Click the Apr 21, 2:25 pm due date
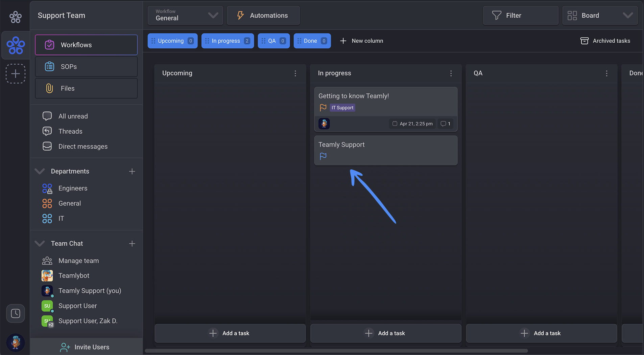This screenshot has width=644, height=355. 412,124
